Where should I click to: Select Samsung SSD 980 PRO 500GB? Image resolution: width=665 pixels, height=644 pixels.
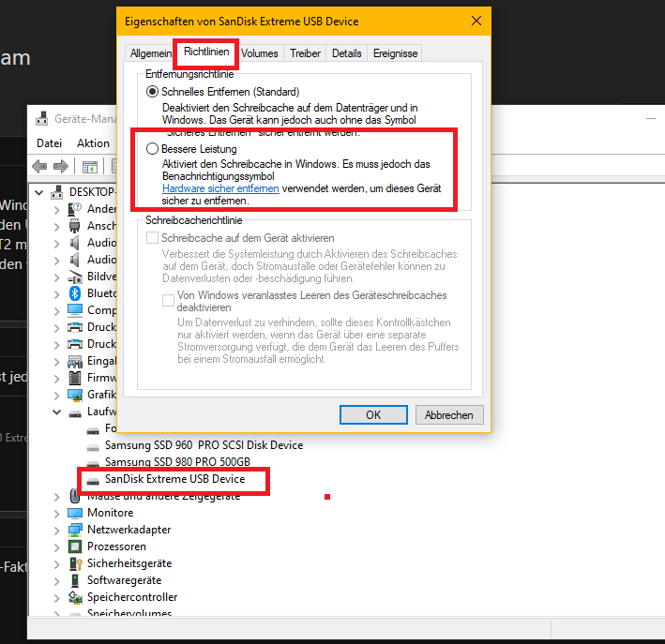click(177, 462)
